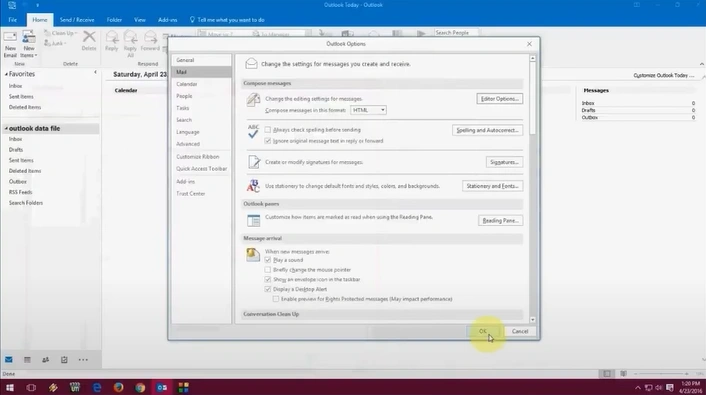Launch Microsoft Edge from taskbar
The width and height of the screenshot is (706, 395).
coord(97,387)
